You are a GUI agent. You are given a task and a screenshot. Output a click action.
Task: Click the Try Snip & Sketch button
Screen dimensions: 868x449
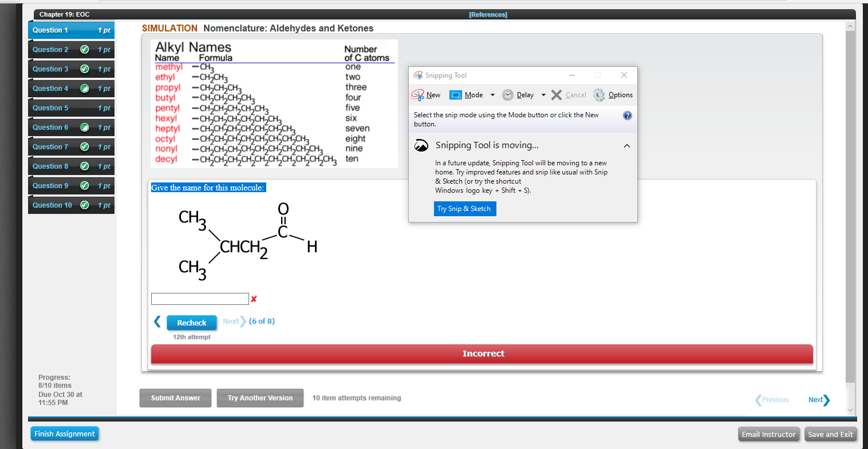click(464, 209)
